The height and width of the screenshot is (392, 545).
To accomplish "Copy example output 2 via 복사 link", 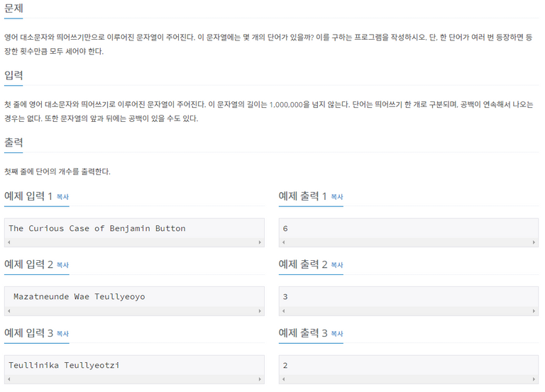I will [337, 265].
